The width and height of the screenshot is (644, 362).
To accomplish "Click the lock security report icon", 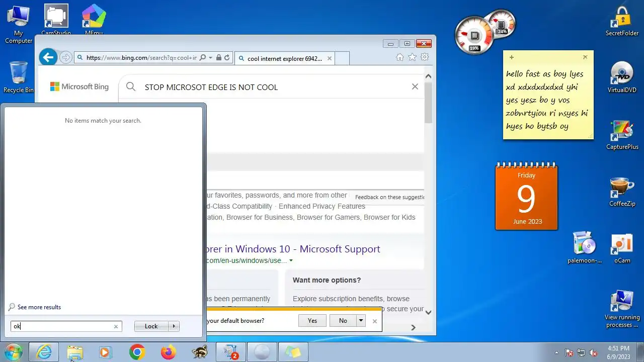I will [218, 58].
